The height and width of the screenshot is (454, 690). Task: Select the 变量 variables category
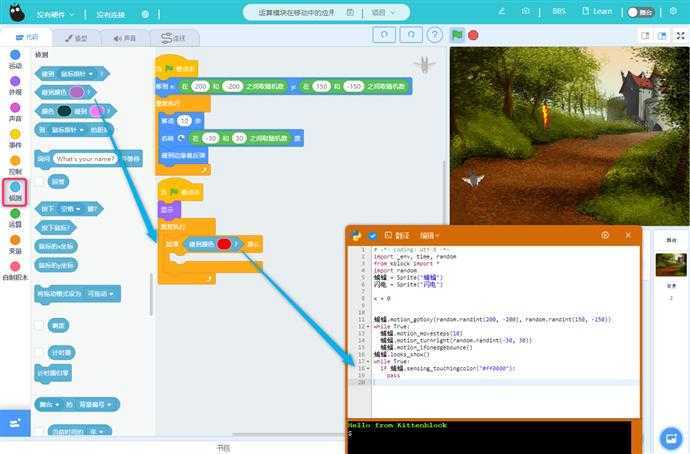tap(15, 245)
